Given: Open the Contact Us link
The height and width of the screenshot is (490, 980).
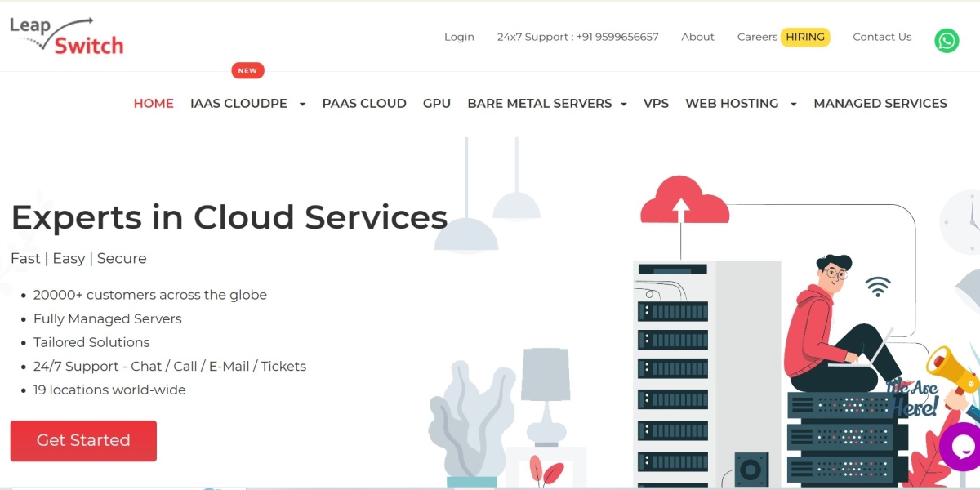Looking at the screenshot, I should 882,37.
